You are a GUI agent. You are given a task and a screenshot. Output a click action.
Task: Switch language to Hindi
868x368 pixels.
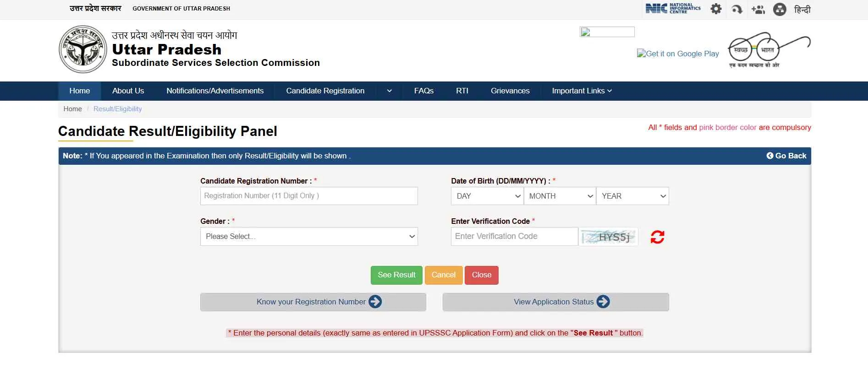[802, 9]
